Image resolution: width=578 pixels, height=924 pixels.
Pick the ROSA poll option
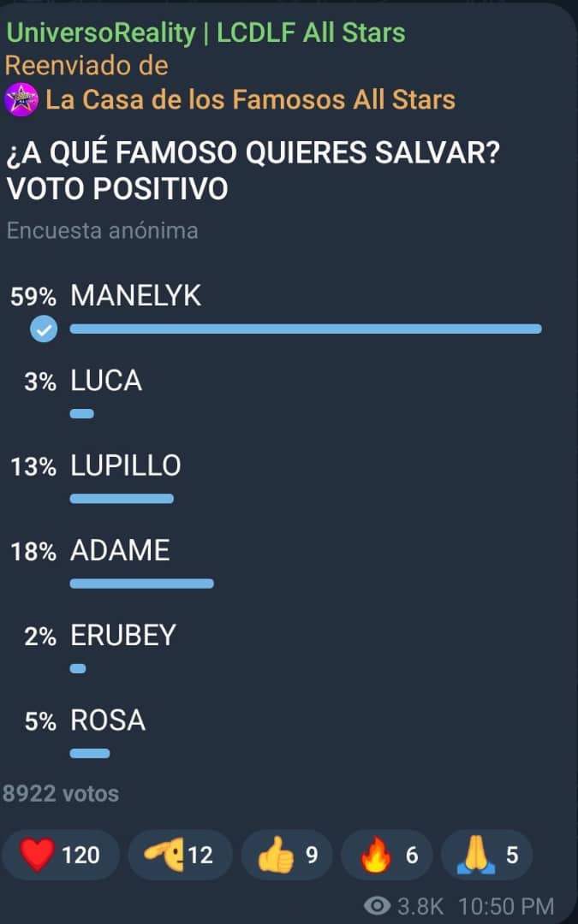click(x=108, y=720)
